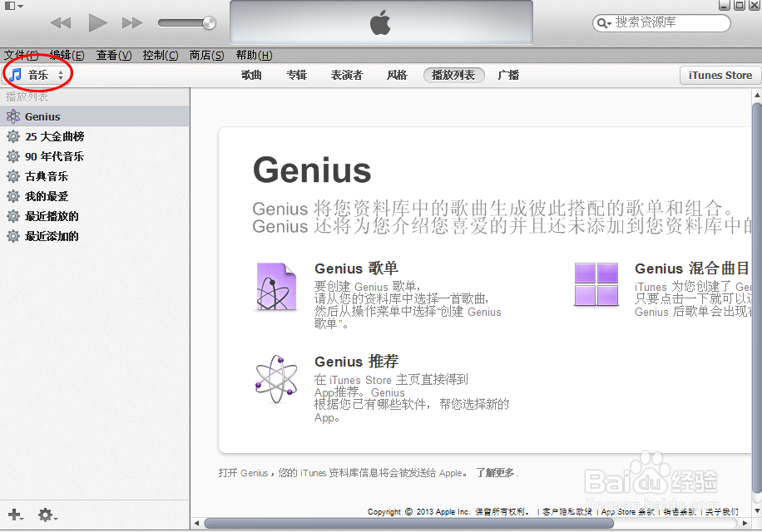This screenshot has width=762, height=532.
Task: Open the 文件(F) menu
Action: 22,56
